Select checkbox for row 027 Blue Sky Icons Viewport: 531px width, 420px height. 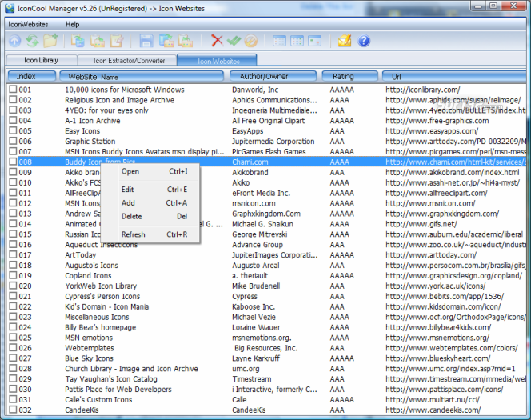13,358
